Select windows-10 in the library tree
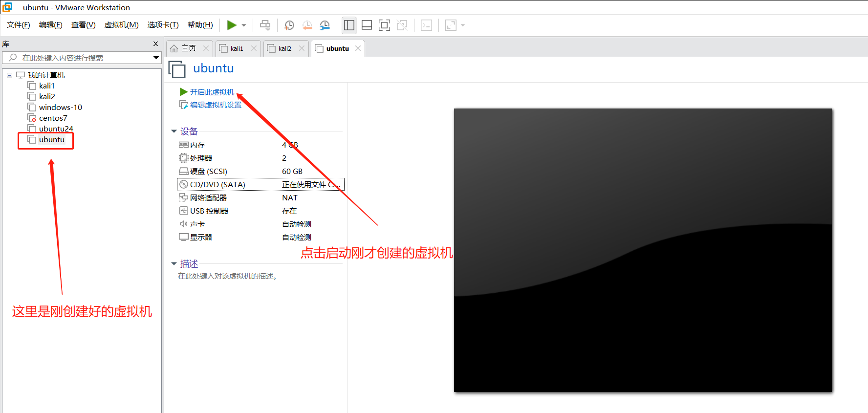This screenshot has width=868, height=413. pos(61,108)
